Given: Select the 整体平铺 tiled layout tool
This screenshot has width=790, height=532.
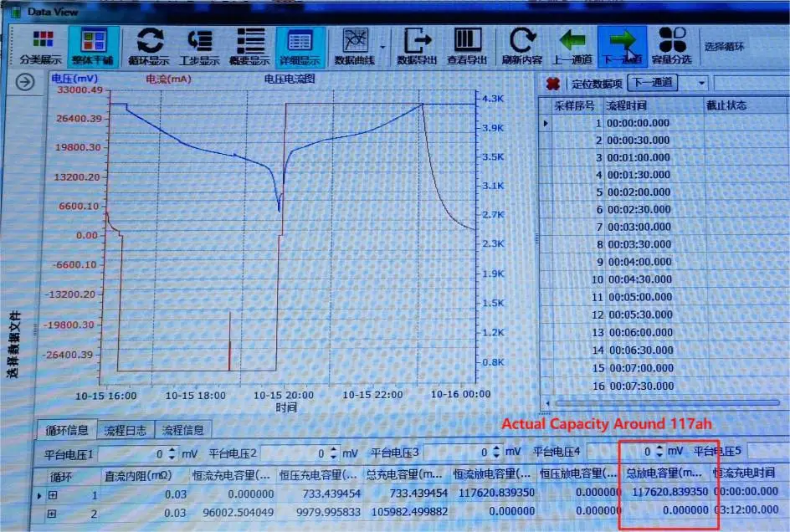Looking at the screenshot, I should [x=93, y=47].
